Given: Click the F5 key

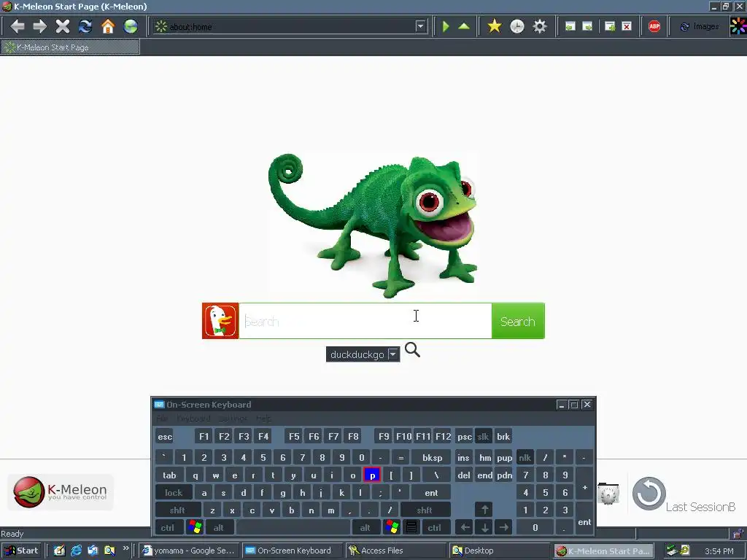Looking at the screenshot, I should coord(294,436).
